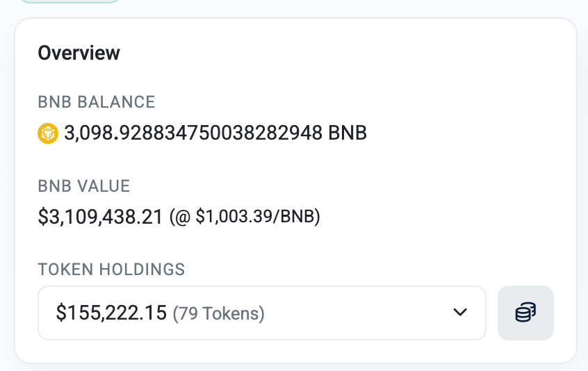Select the 3,098.928834750038282948 balance amount
The height and width of the screenshot is (371, 588).
[x=193, y=132]
